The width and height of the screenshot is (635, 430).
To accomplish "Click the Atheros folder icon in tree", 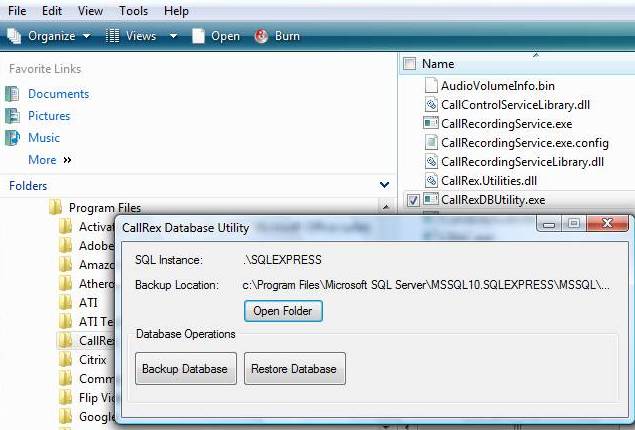I will pyautogui.click(x=65, y=284).
